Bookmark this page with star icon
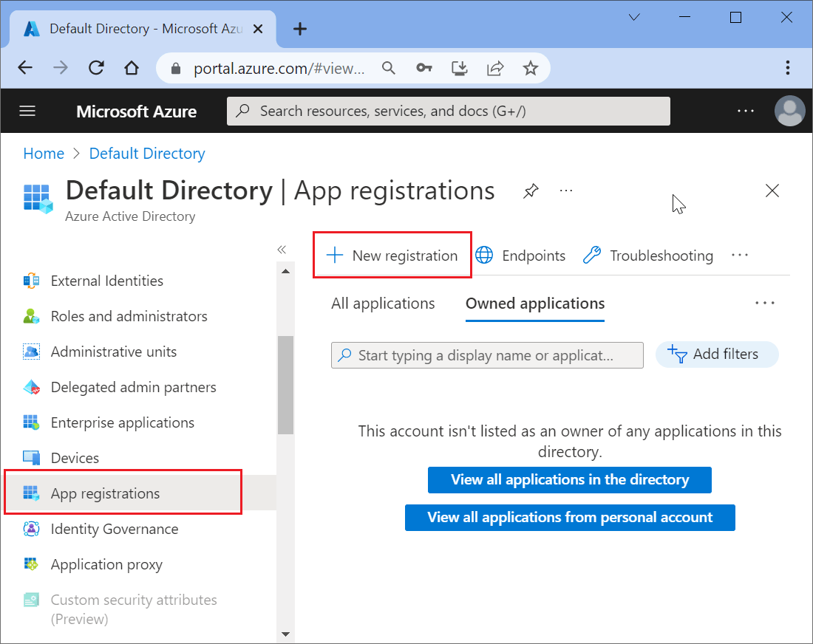813x644 pixels. (530, 69)
